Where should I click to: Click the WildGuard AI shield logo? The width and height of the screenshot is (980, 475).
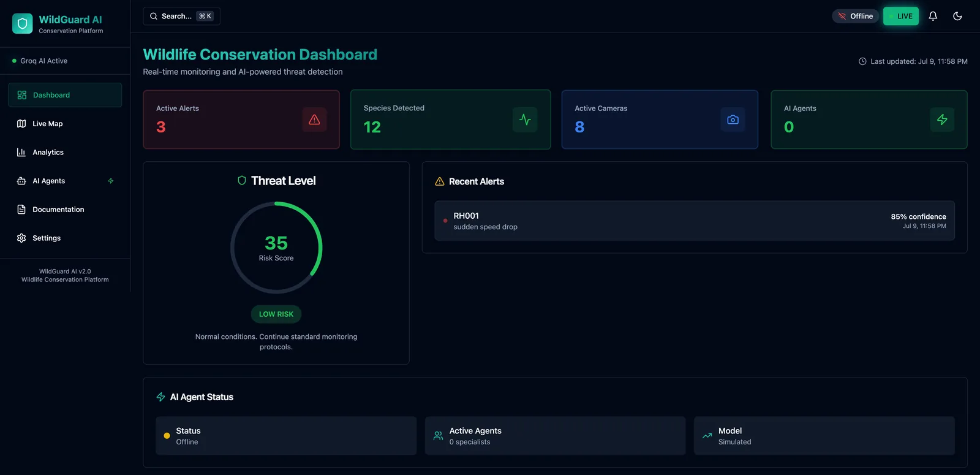[x=23, y=23]
